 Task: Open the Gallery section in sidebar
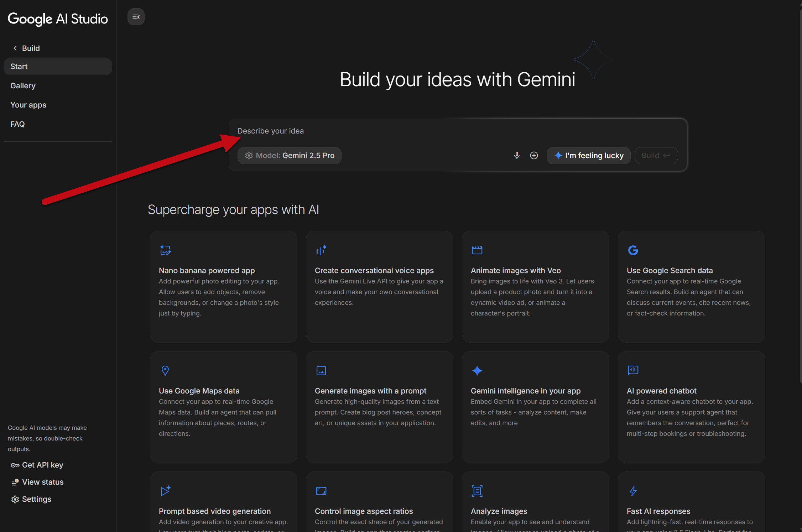[23, 86]
